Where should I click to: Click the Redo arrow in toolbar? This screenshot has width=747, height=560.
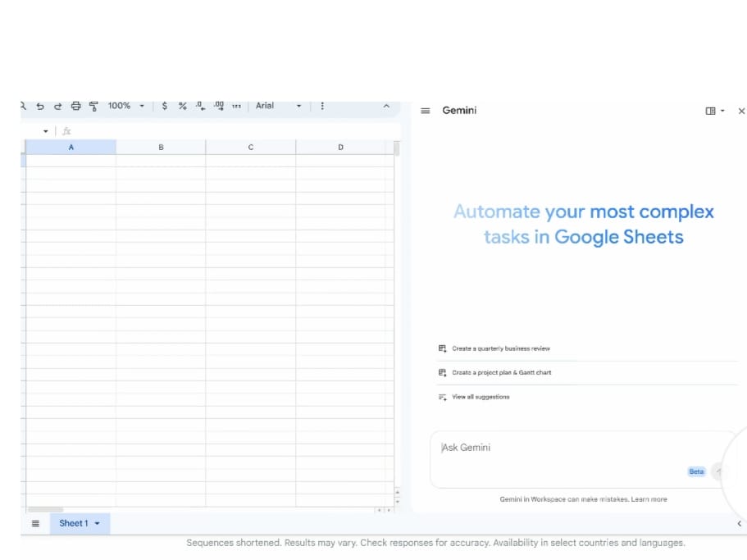click(57, 106)
